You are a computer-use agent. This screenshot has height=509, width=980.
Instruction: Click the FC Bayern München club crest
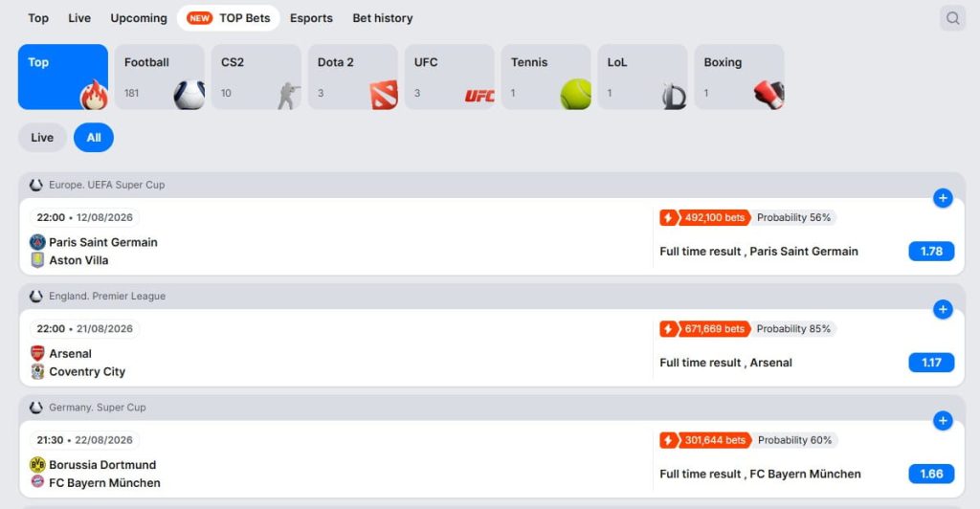pyautogui.click(x=37, y=482)
